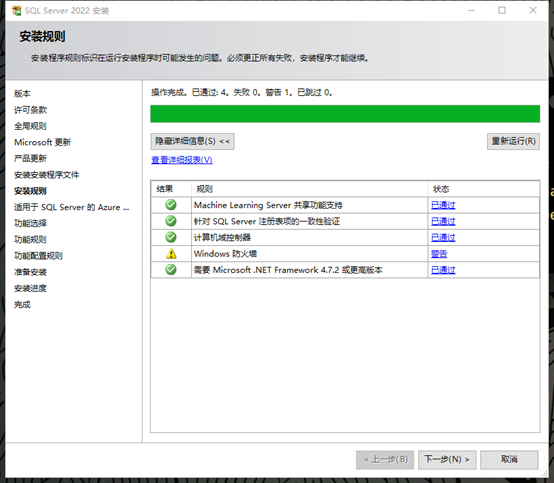Open the 查看详细报表(V) link
554x483 pixels.
pyautogui.click(x=182, y=160)
